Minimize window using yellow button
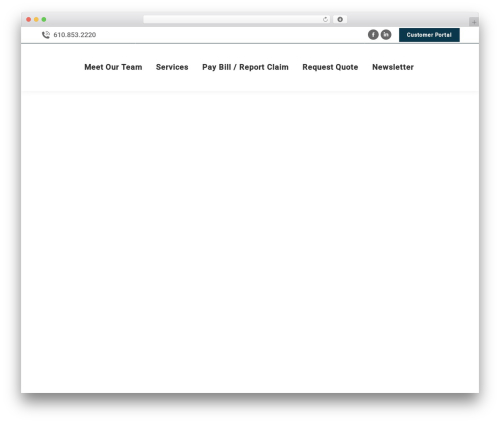The height and width of the screenshot is (423, 500). [x=36, y=20]
